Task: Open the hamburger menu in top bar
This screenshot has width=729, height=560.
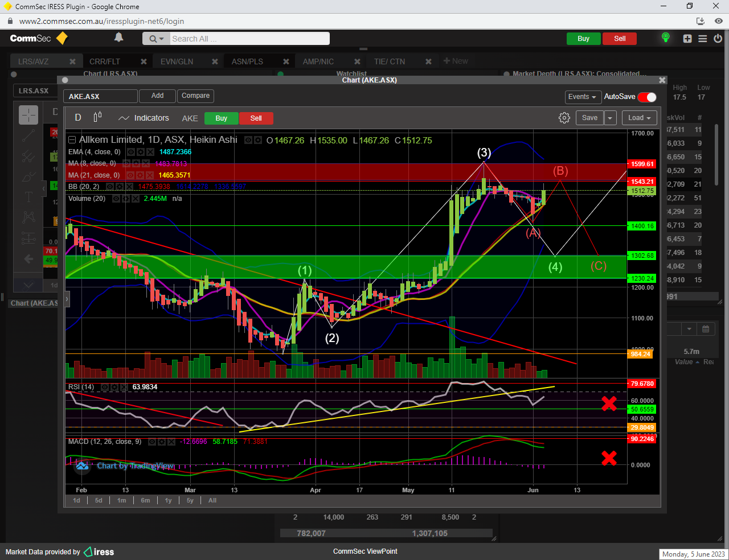Action: [x=703, y=39]
